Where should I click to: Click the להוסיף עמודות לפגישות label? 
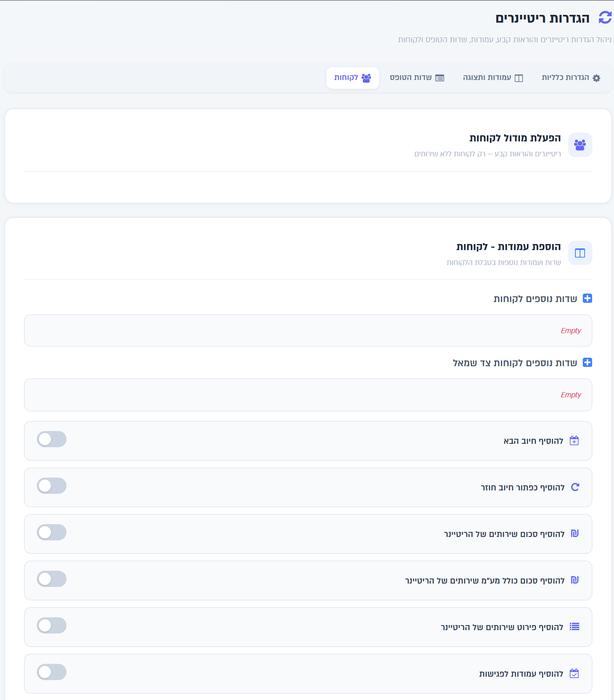pos(521,674)
